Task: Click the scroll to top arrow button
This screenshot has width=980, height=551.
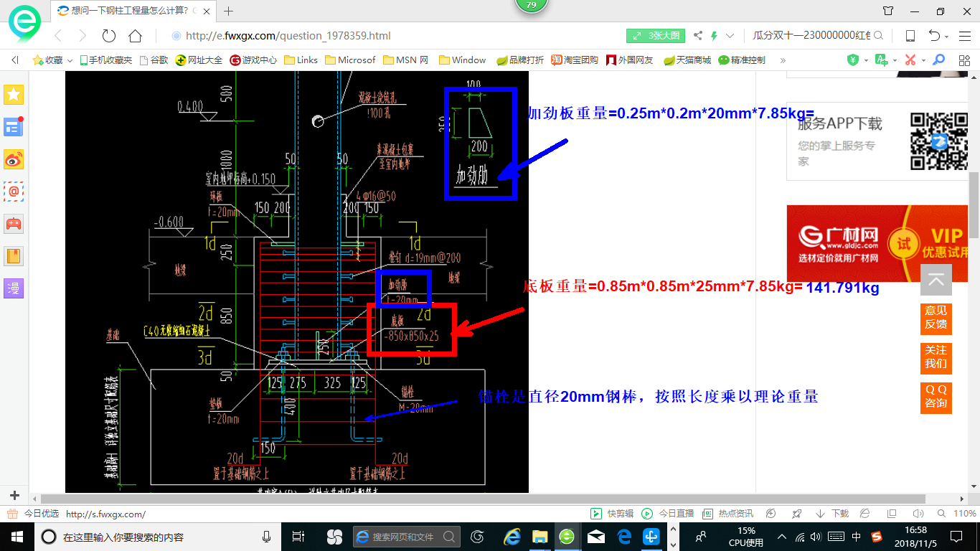Action: 936,281
